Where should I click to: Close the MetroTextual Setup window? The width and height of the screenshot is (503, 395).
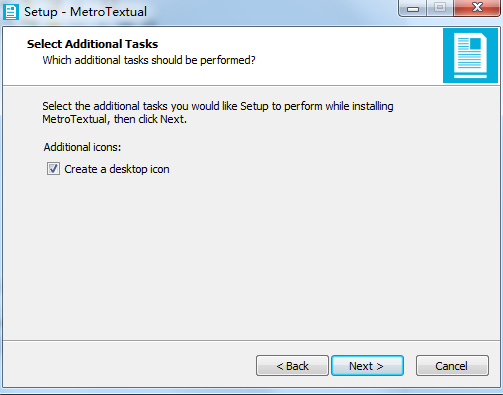[x=477, y=8]
